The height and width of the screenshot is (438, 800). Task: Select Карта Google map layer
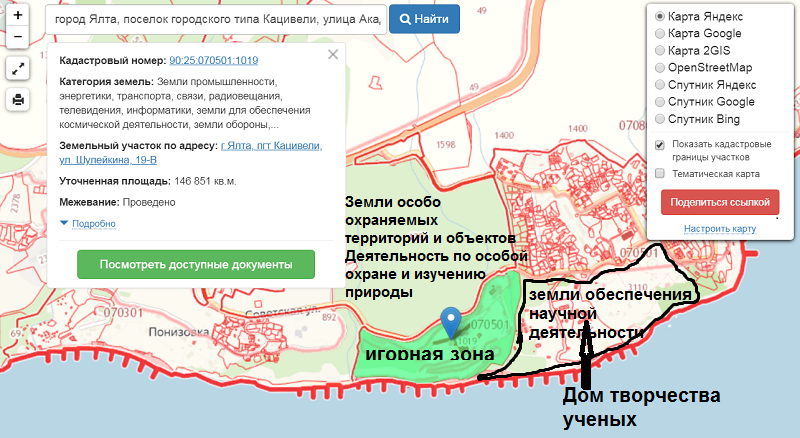[x=660, y=34]
